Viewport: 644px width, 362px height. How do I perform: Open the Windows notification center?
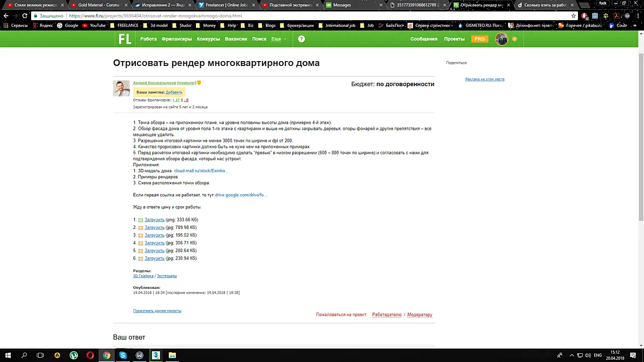[633, 355]
